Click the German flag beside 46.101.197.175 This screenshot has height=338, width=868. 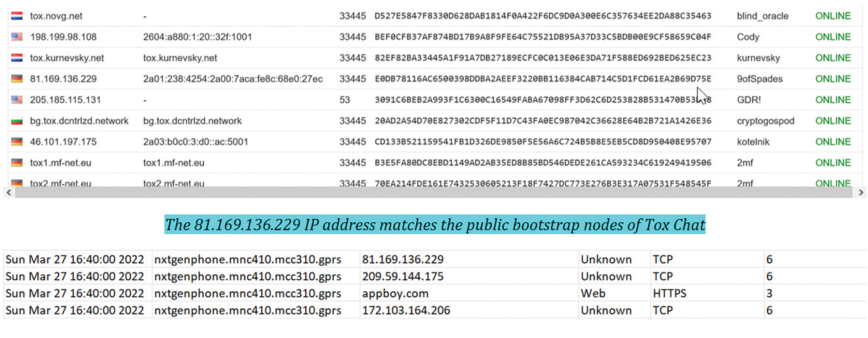tap(17, 141)
